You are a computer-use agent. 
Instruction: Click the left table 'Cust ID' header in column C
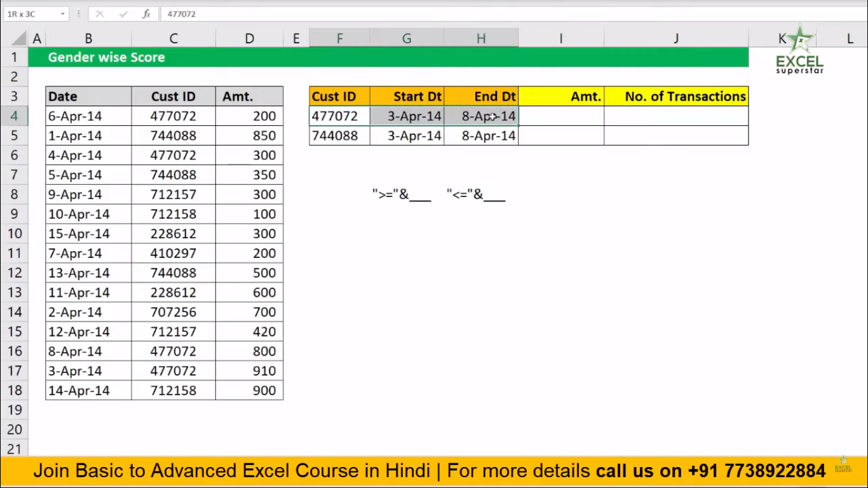pos(173,97)
